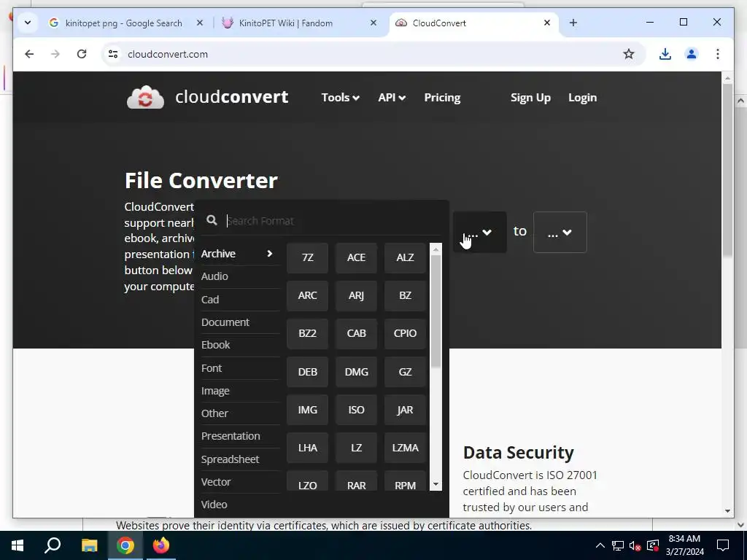Open the Chrome profile avatar icon
This screenshot has width=747, height=560.
coord(692,54)
